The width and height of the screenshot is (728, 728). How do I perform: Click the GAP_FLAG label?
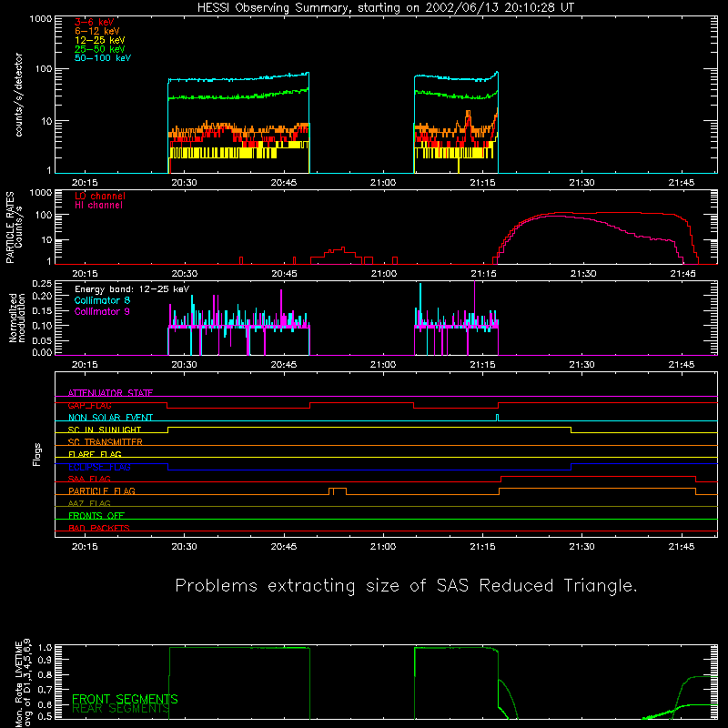pos(89,405)
